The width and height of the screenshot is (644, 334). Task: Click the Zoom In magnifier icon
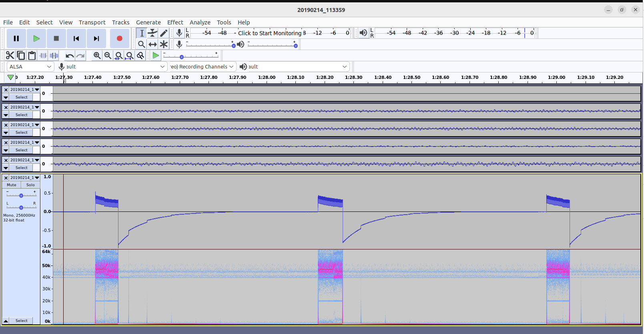[x=97, y=56]
